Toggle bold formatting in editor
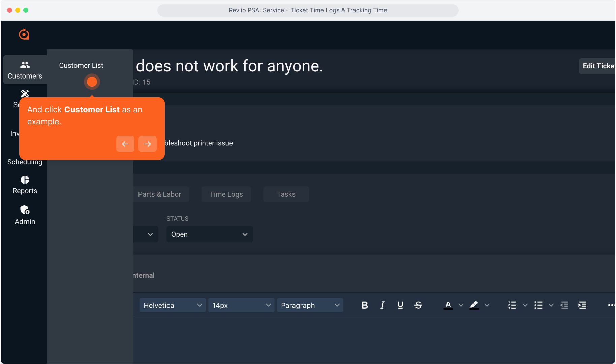The image size is (616, 364). coord(365,305)
